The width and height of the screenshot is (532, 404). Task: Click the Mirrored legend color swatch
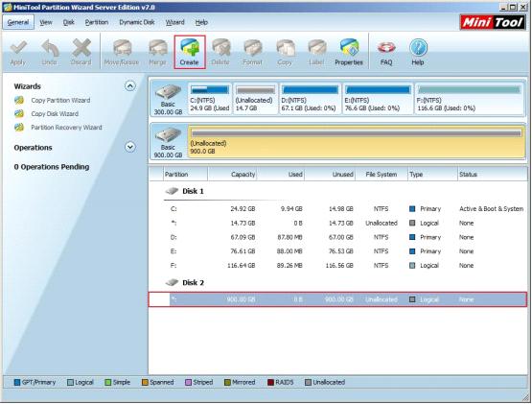click(227, 382)
